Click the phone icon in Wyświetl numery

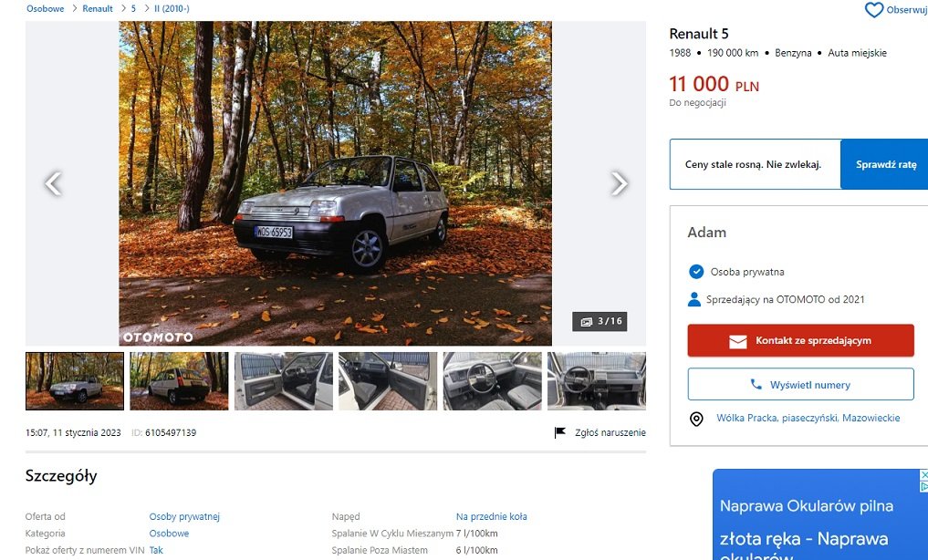click(756, 384)
